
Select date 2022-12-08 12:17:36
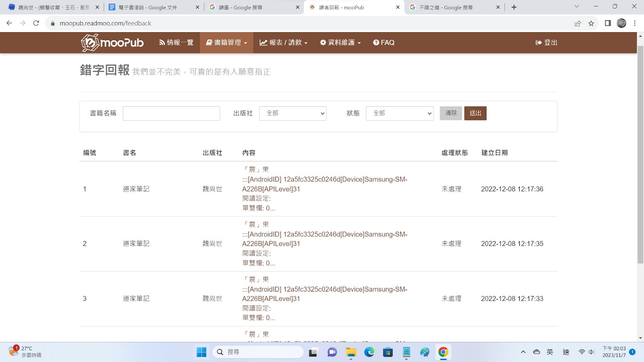pos(512,189)
